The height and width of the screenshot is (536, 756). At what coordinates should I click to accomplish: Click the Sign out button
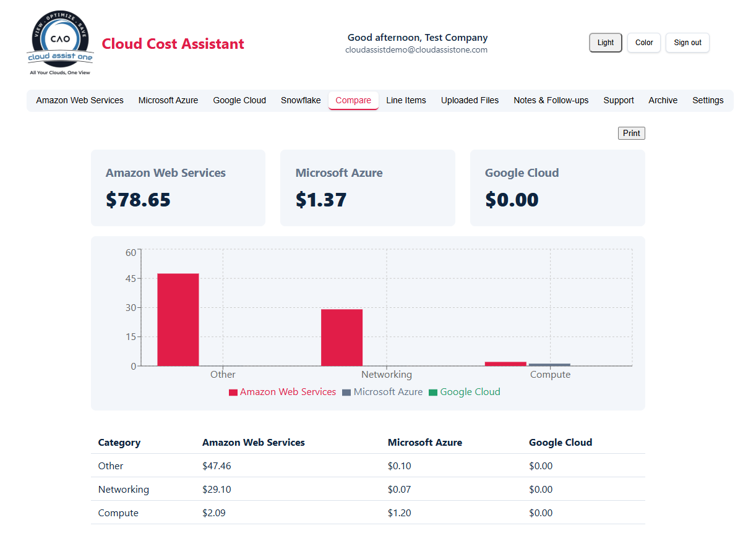(x=687, y=43)
